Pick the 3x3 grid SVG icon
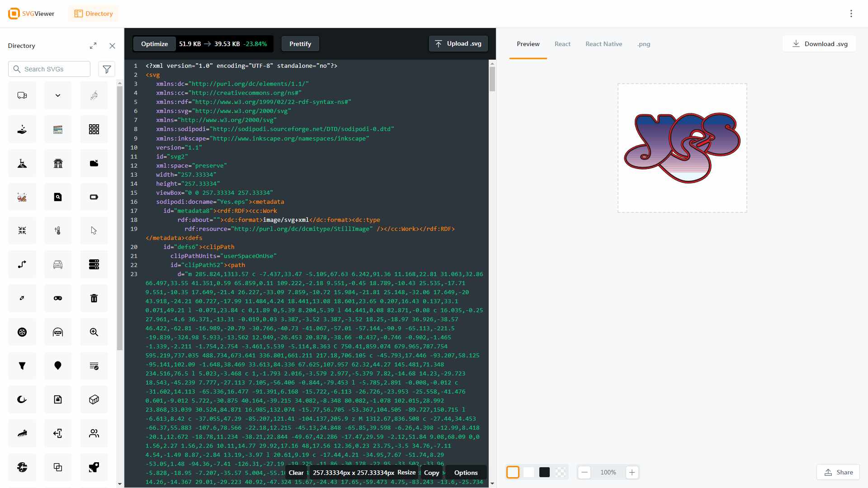Screen dimensions: 868x488 [94, 130]
